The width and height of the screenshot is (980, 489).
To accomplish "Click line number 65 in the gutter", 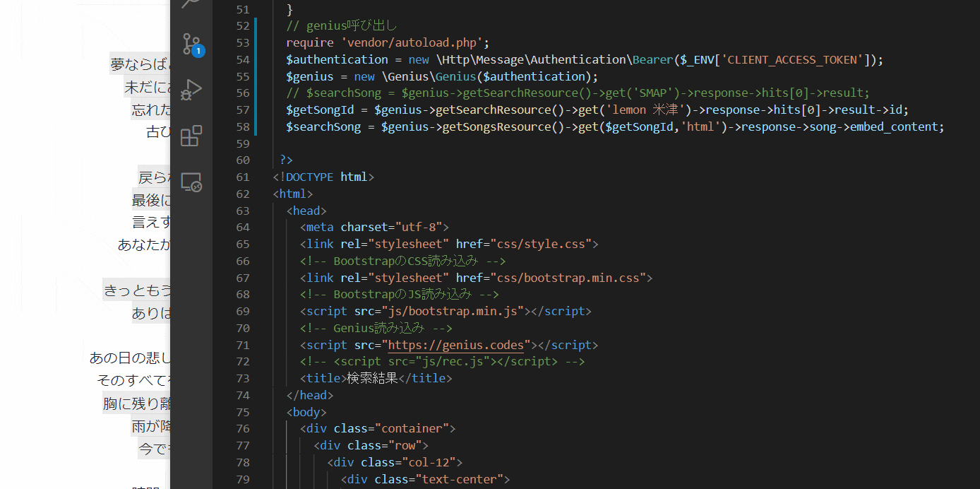I will (242, 244).
